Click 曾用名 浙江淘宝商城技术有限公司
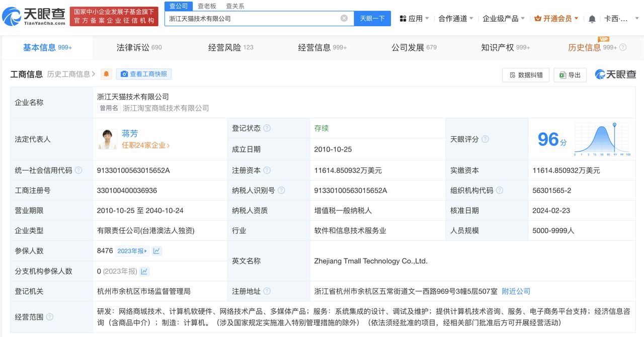 click(166, 108)
